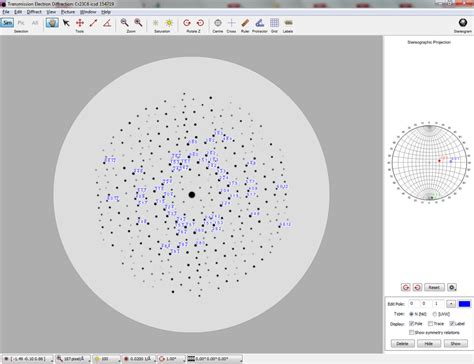The width and height of the screenshot is (474, 364).
Task: Open the View menu
Action: point(51,12)
